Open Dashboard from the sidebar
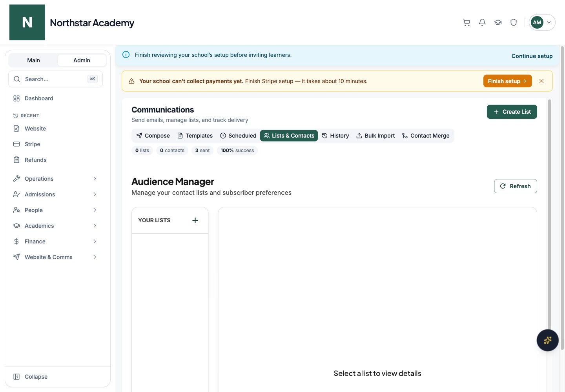The width and height of the screenshot is (565, 392). pos(55,98)
